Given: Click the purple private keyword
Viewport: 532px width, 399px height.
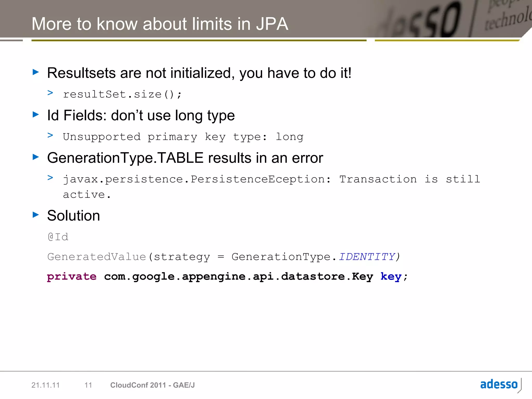Looking at the screenshot, I should [x=72, y=276].
